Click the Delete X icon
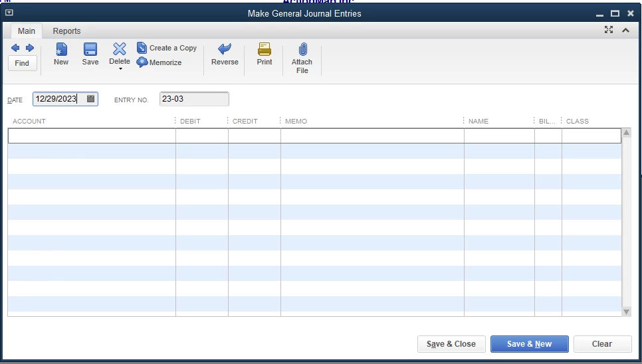Image resolution: width=642 pixels, height=364 pixels. (120, 48)
